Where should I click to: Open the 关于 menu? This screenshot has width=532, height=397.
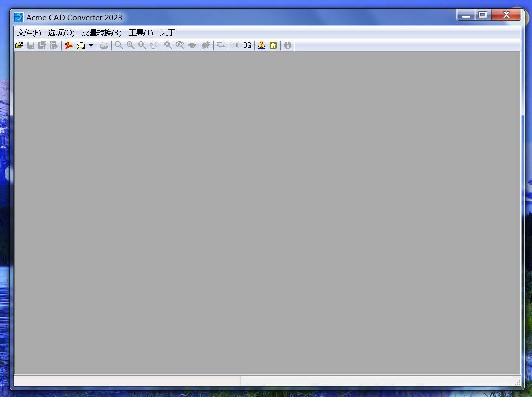click(x=167, y=33)
